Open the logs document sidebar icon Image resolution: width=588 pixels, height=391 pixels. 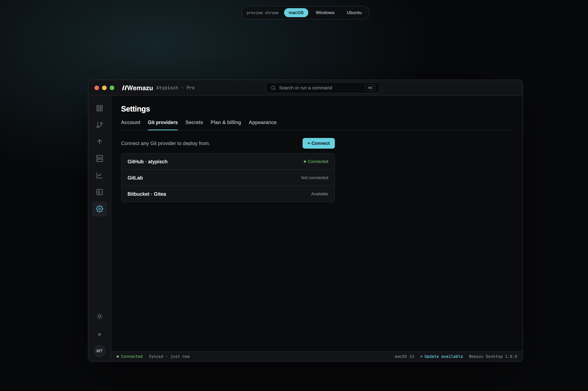pos(99,192)
